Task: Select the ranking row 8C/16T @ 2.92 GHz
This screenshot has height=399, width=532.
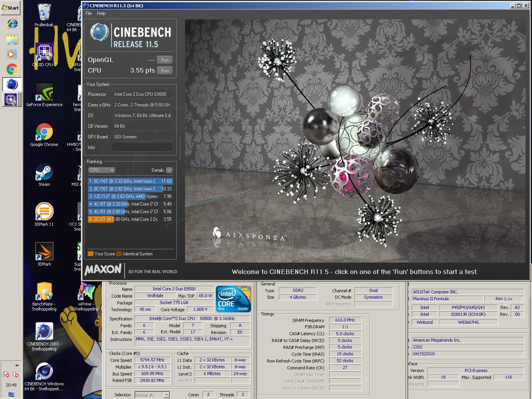Action: tap(130, 189)
